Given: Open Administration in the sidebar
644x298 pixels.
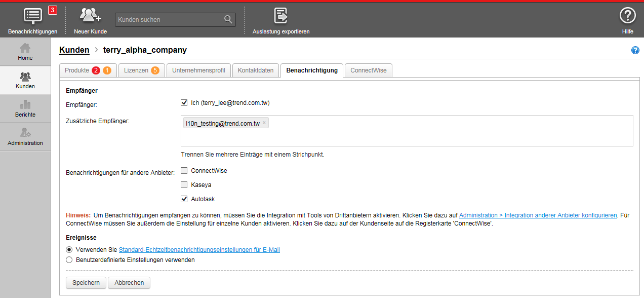Looking at the screenshot, I should point(25,137).
